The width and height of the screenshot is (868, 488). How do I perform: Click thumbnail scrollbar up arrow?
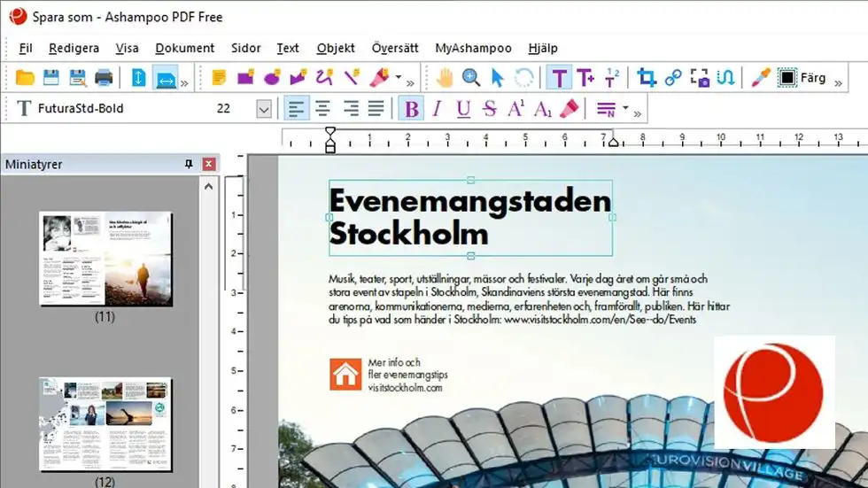209,187
